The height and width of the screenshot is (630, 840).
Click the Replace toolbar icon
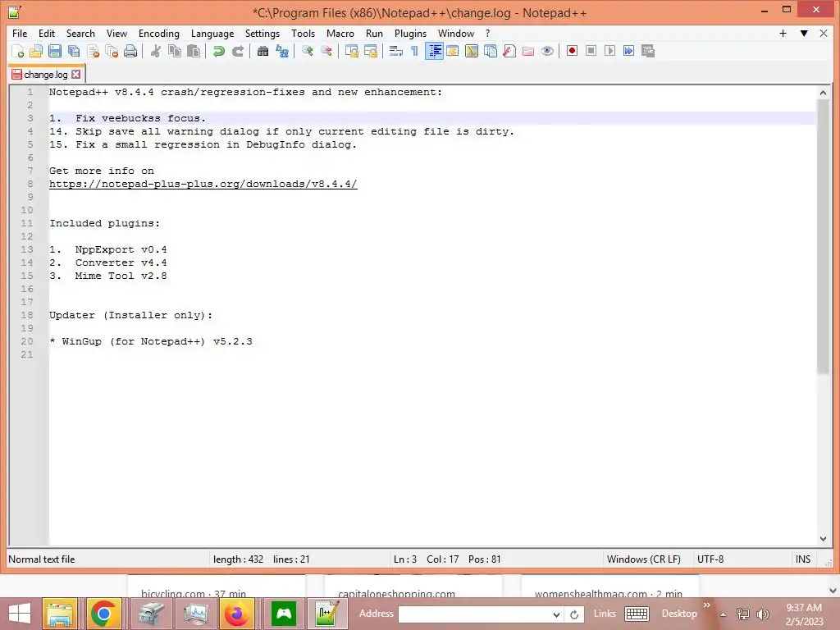pyautogui.click(x=282, y=51)
